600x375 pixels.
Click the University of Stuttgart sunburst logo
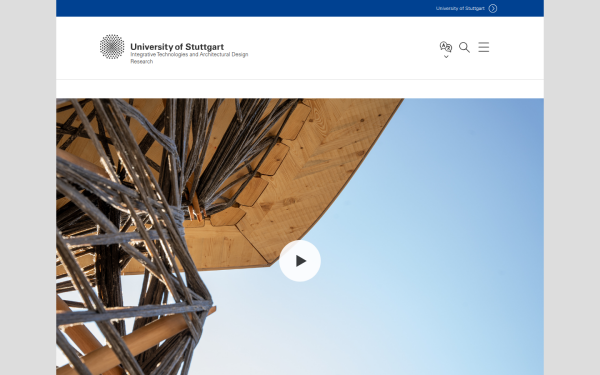(x=112, y=47)
